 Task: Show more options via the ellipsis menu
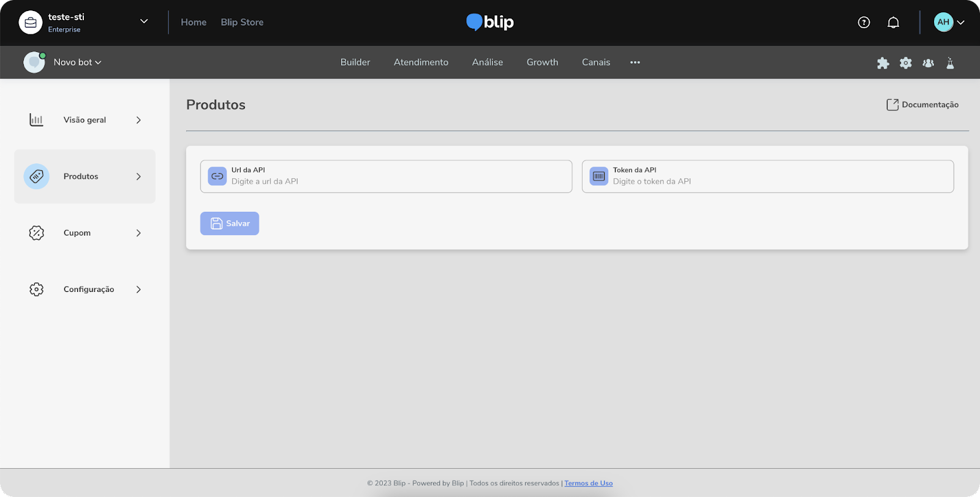click(x=635, y=62)
